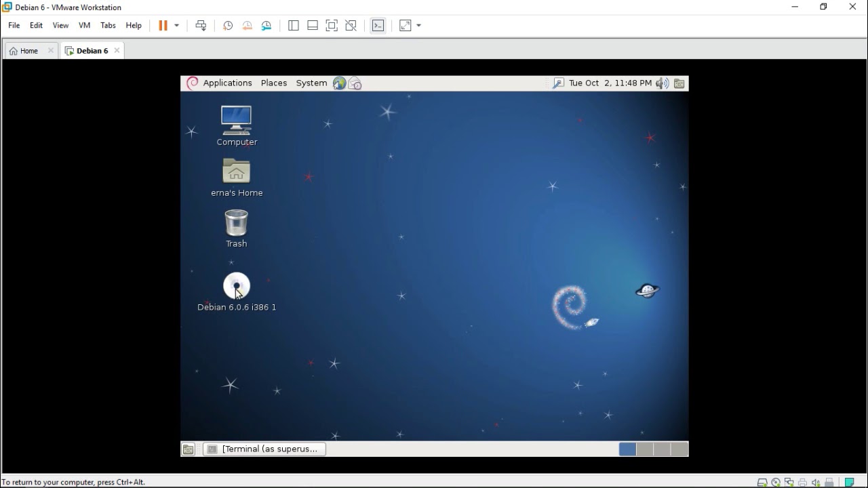Click the hard disk status icon
Screen dimensions: 868x488
(762, 483)
